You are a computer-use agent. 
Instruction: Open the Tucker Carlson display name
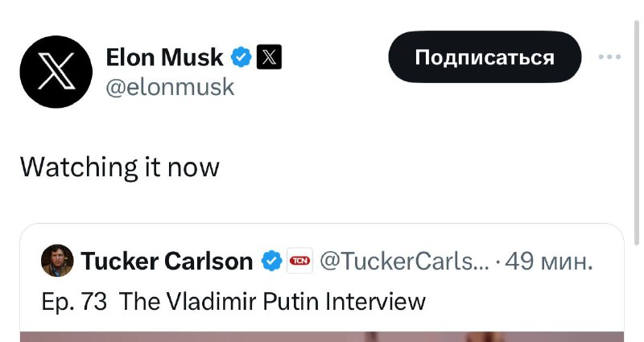pos(167,261)
